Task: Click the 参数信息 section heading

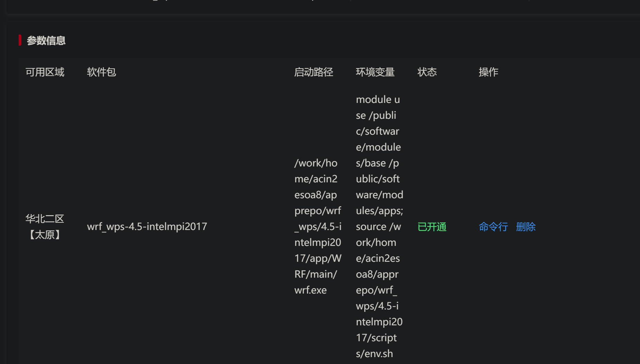Action: [x=46, y=40]
